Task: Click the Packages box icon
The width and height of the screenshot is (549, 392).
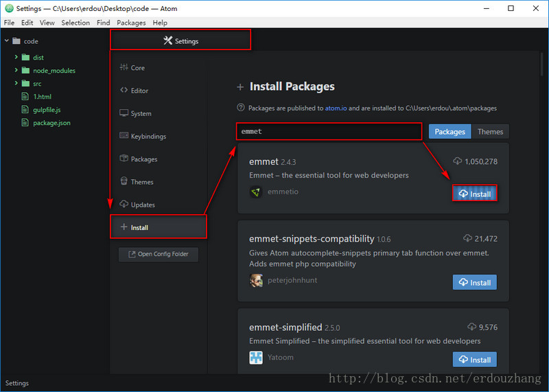Action: (124, 159)
